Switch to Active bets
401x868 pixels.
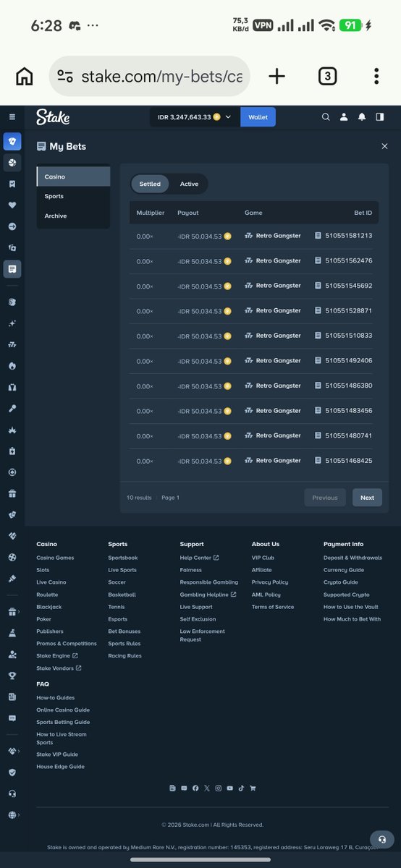click(189, 184)
